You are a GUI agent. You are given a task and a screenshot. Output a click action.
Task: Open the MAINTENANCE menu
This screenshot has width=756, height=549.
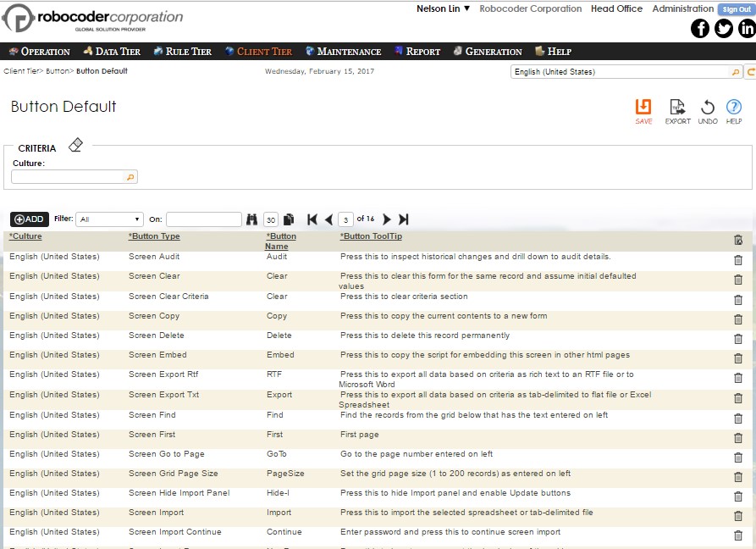click(x=343, y=51)
